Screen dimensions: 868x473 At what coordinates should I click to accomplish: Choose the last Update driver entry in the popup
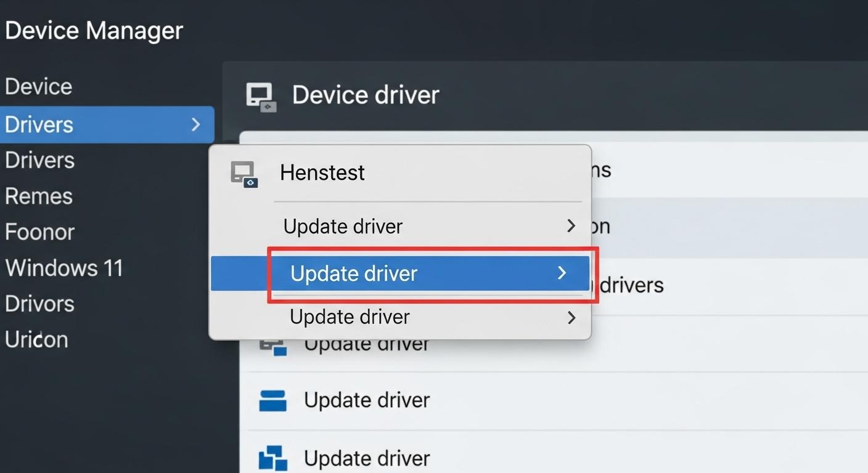click(x=350, y=317)
